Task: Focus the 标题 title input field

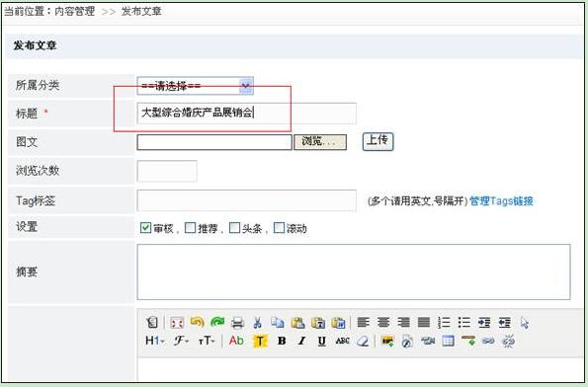Action: tap(246, 113)
